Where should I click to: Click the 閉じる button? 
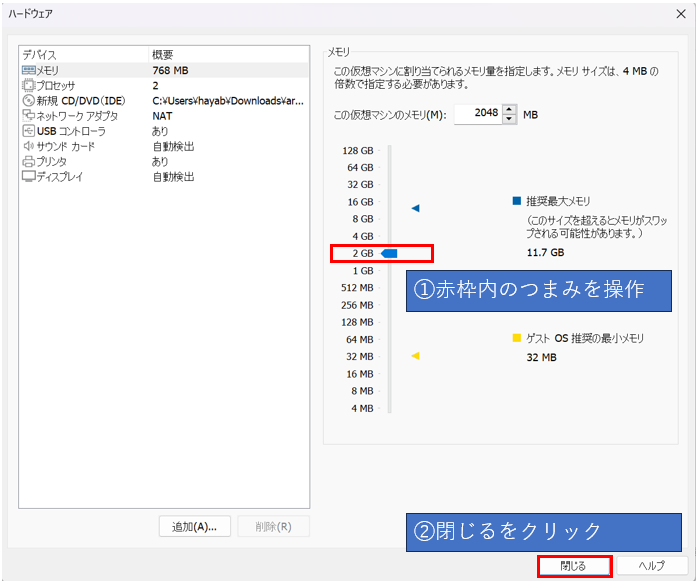click(x=573, y=566)
